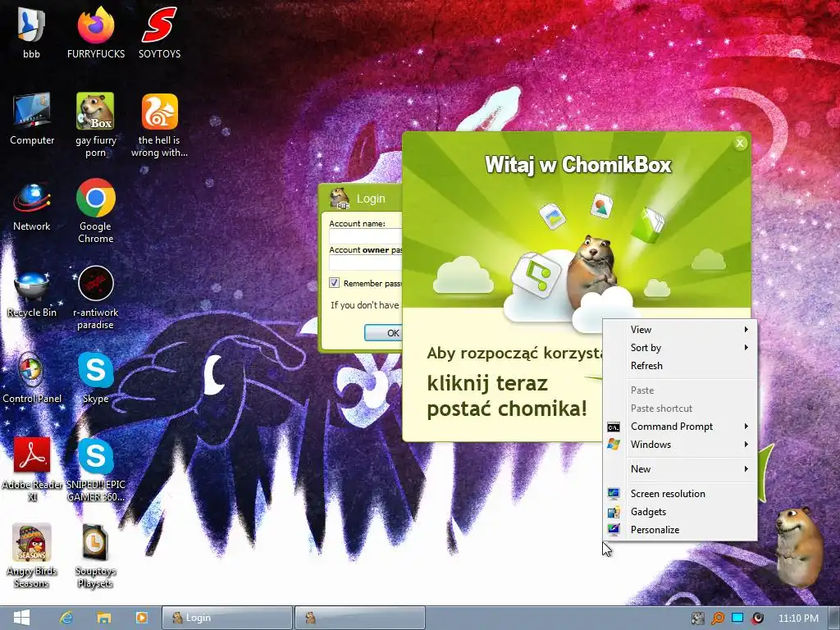840x630 pixels.
Task: Close the Witaj w ChomikBox popup
Action: (x=740, y=143)
